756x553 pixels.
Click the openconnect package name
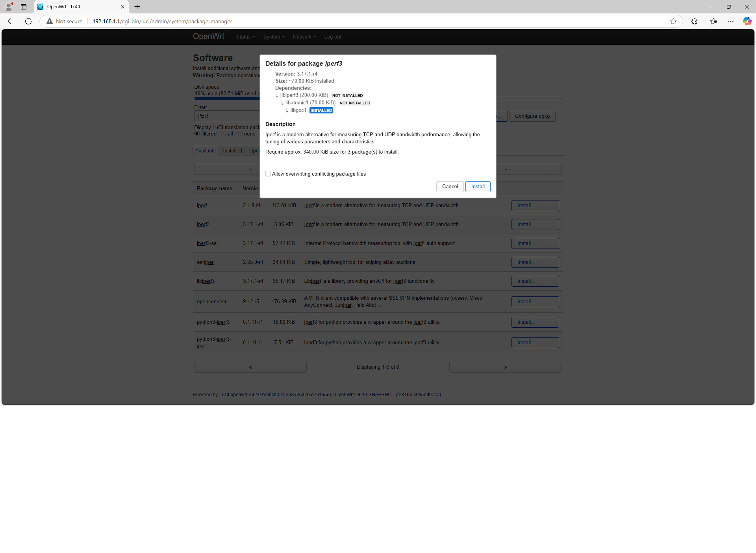[211, 302]
